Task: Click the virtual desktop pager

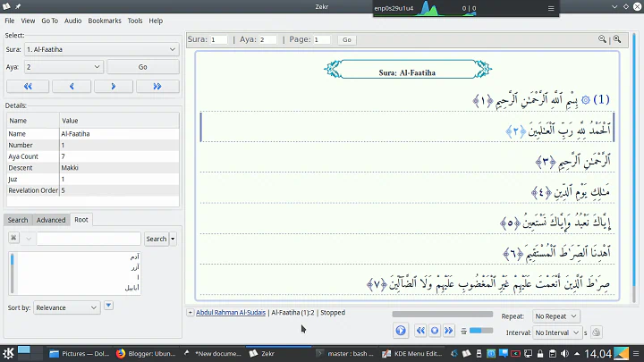Action: point(30,353)
